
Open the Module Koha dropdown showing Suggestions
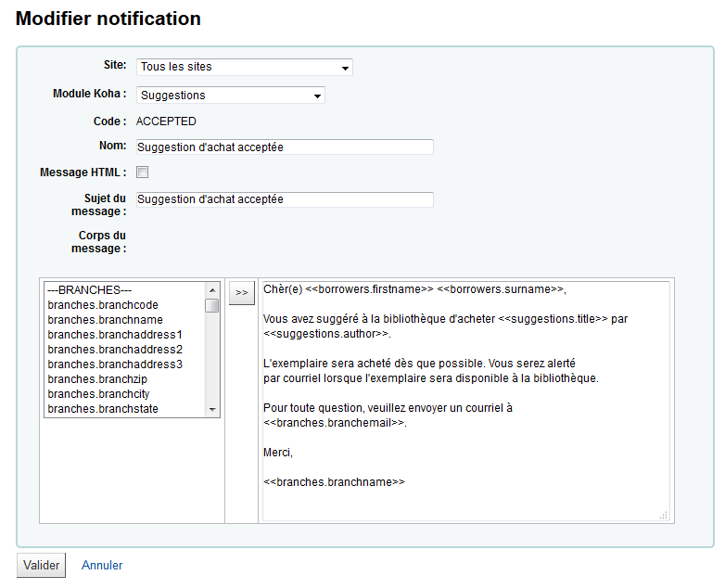point(231,96)
